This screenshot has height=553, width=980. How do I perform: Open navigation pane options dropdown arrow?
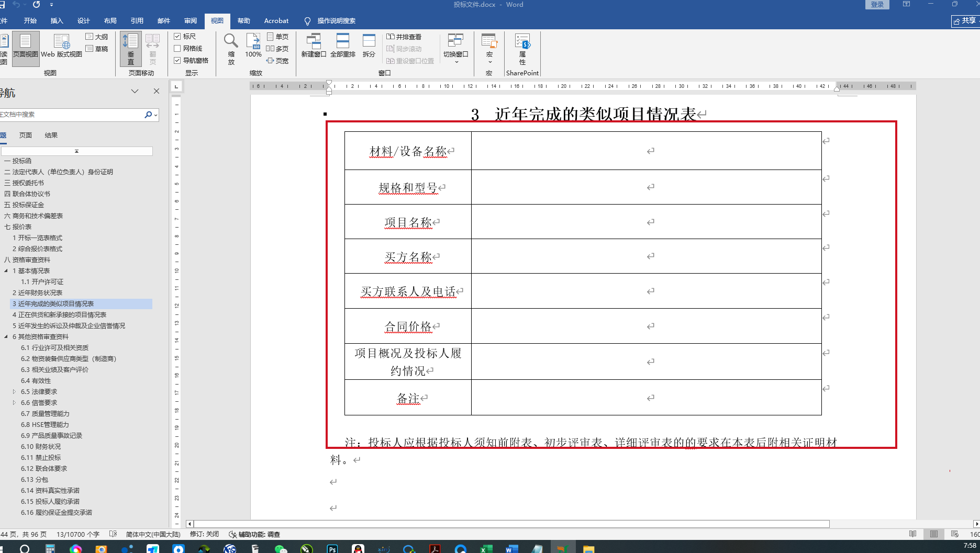tap(135, 91)
